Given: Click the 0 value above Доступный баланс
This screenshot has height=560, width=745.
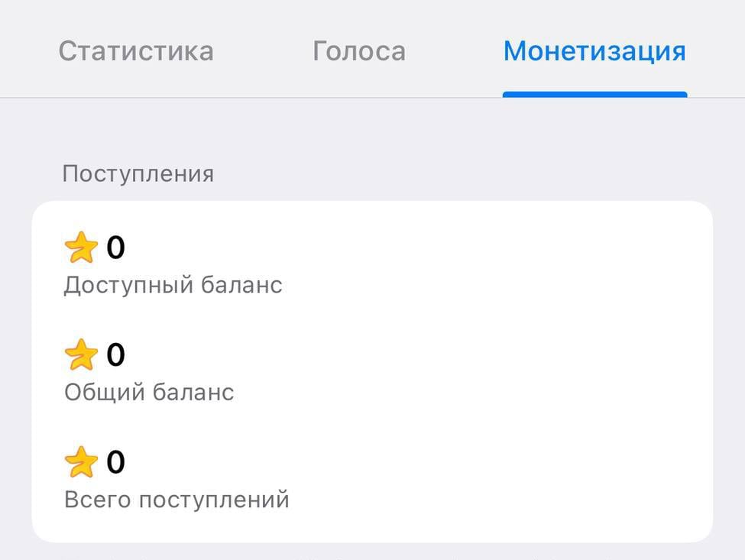Looking at the screenshot, I should click(x=115, y=248).
